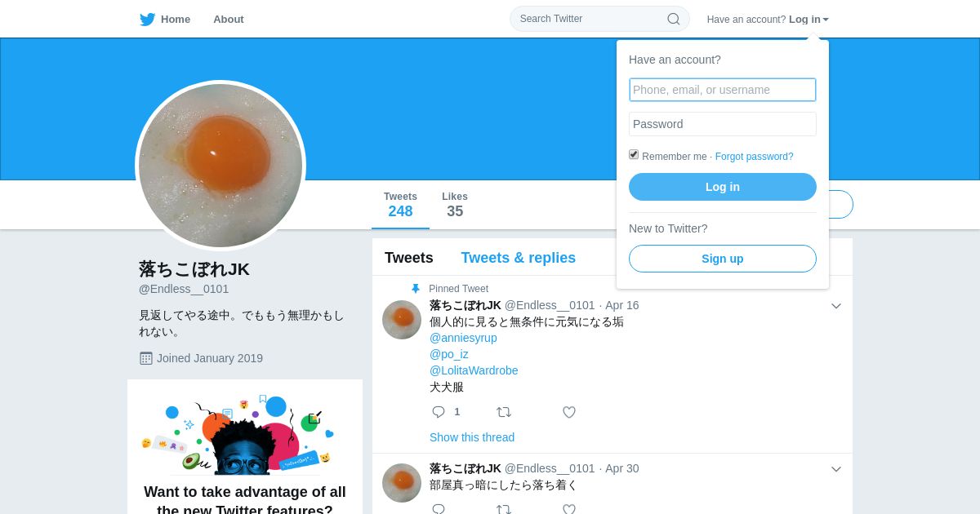
Task: Click the Show this thread link
Action: 472,437
